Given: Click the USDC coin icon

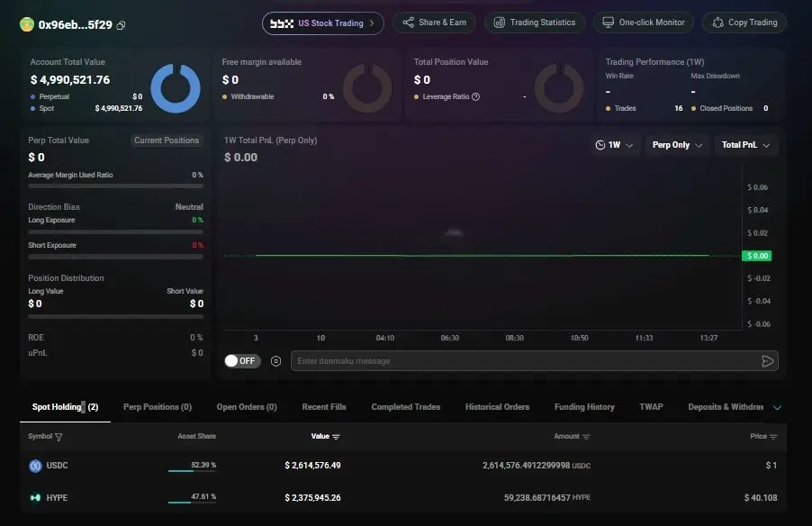Looking at the screenshot, I should tap(35, 466).
